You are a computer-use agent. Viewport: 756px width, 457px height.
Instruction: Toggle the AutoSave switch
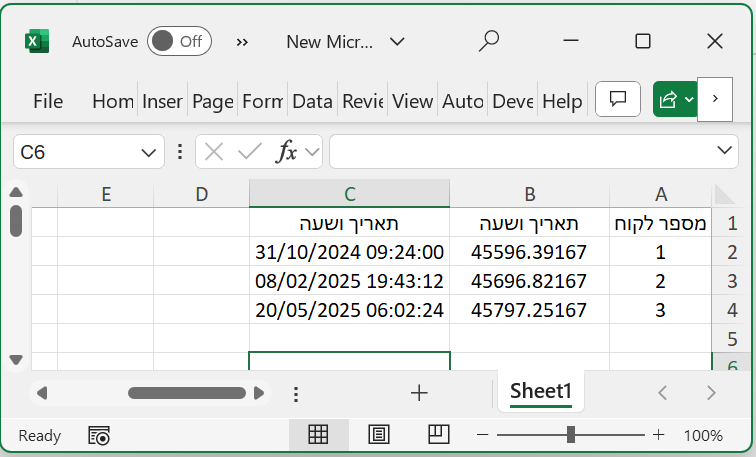tap(179, 41)
